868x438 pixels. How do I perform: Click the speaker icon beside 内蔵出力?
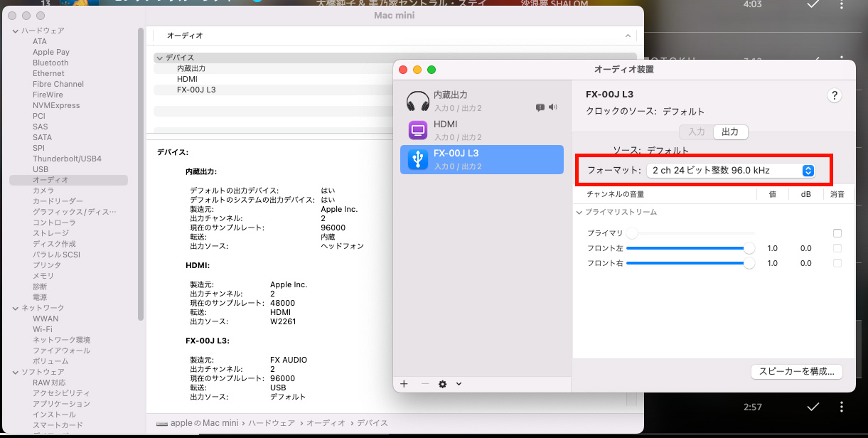click(553, 107)
